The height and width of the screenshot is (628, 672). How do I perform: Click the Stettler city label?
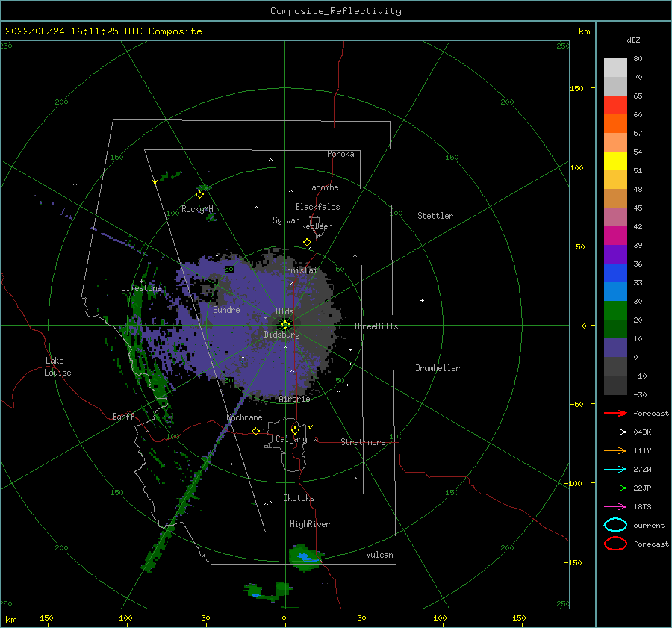point(435,216)
